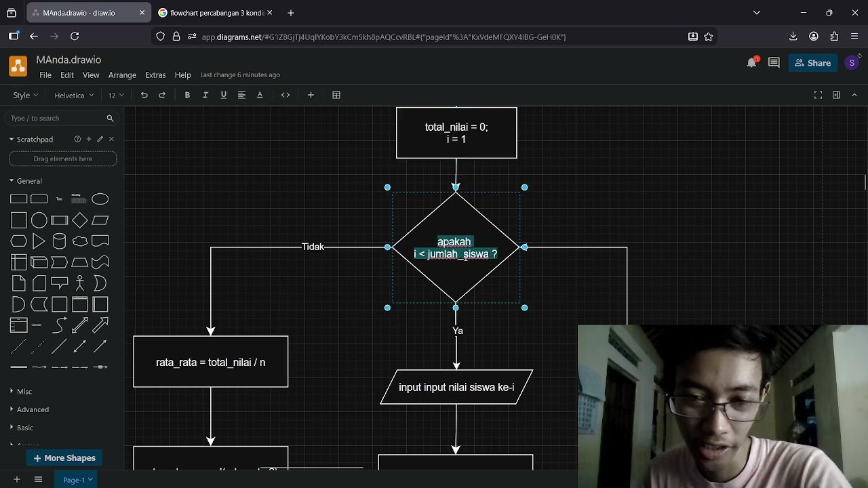
Task: Choose the document shape
Action: [x=100, y=241]
